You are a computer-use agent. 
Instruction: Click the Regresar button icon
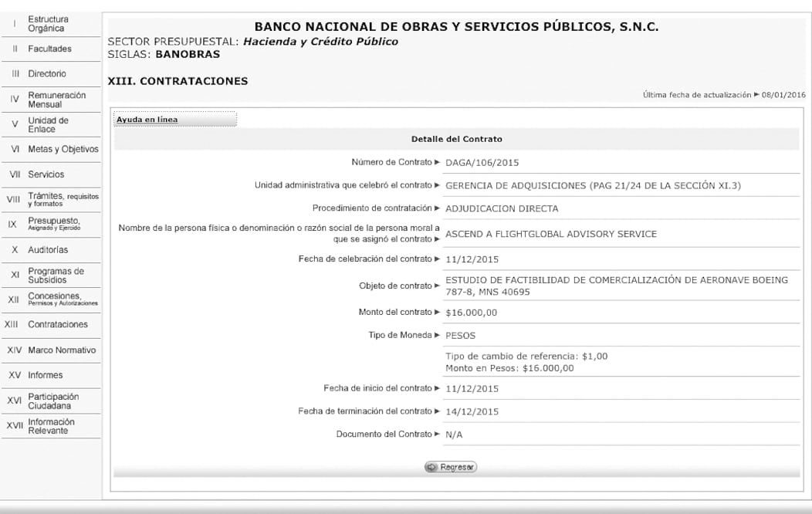(x=434, y=466)
